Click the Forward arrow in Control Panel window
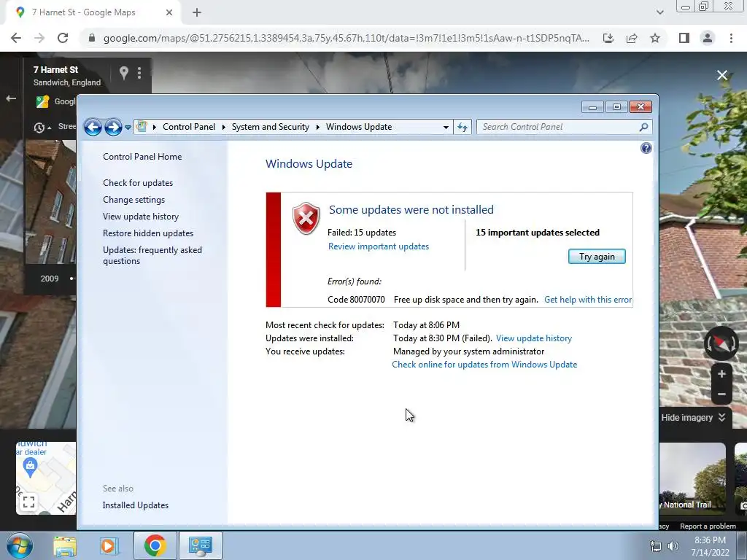The height and width of the screenshot is (560, 747). click(x=113, y=127)
